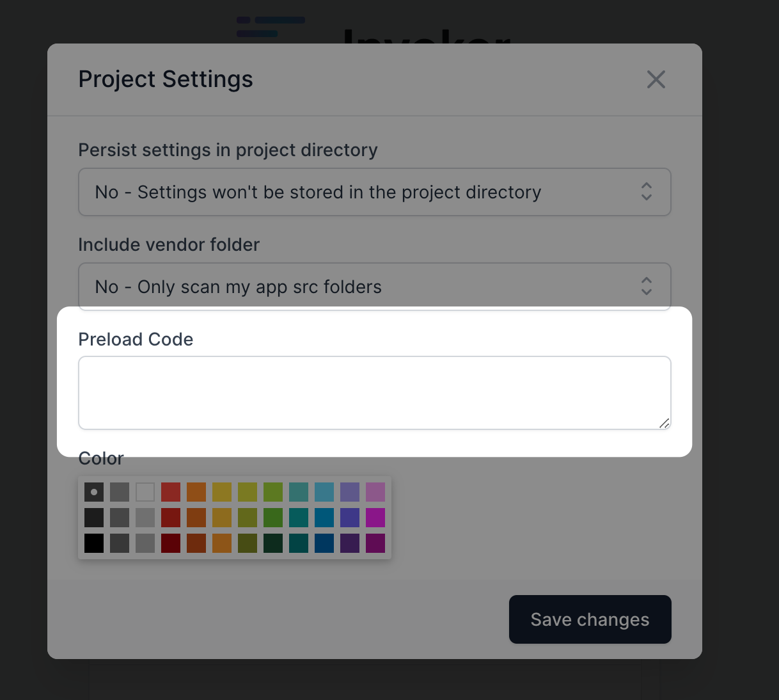
Task: Open the 'Include vendor folder' dropdown
Action: pos(374,287)
